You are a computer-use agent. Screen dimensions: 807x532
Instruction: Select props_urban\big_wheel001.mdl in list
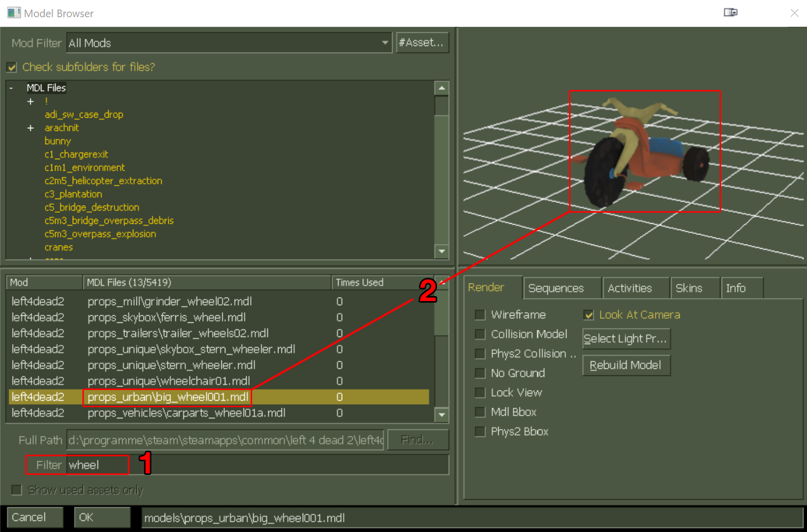220,397
